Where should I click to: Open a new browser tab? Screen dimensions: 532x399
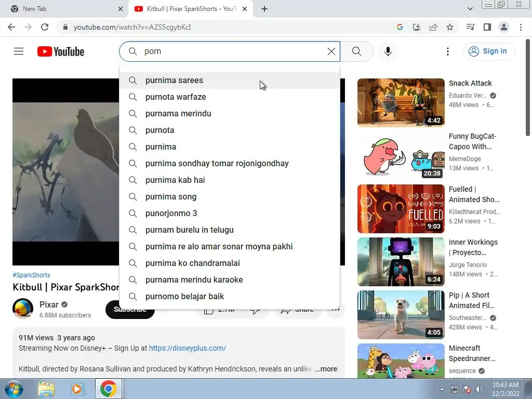point(264,9)
